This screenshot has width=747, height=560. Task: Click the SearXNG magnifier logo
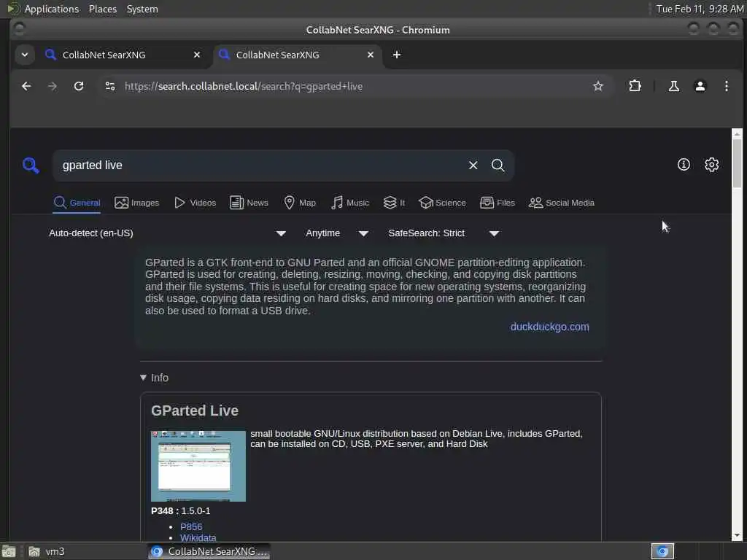coord(31,166)
